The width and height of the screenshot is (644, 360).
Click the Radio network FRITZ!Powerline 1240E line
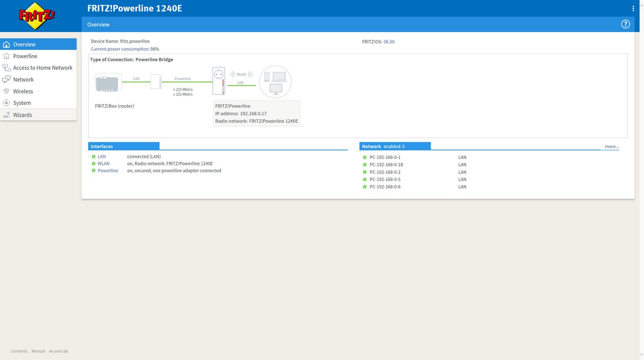tap(257, 121)
